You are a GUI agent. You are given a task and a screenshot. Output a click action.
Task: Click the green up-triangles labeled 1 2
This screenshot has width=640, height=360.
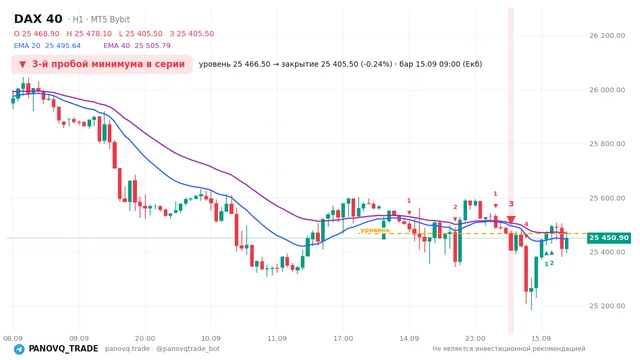pyautogui.click(x=549, y=258)
